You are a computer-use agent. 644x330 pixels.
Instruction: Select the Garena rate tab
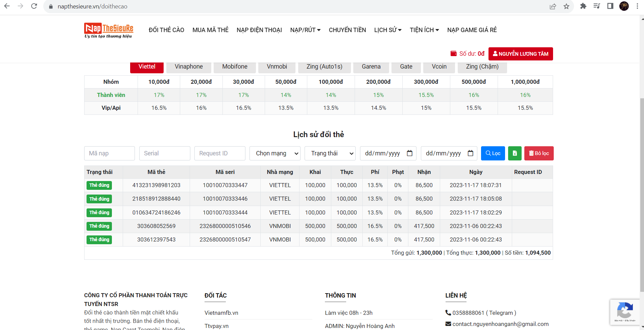click(x=371, y=67)
